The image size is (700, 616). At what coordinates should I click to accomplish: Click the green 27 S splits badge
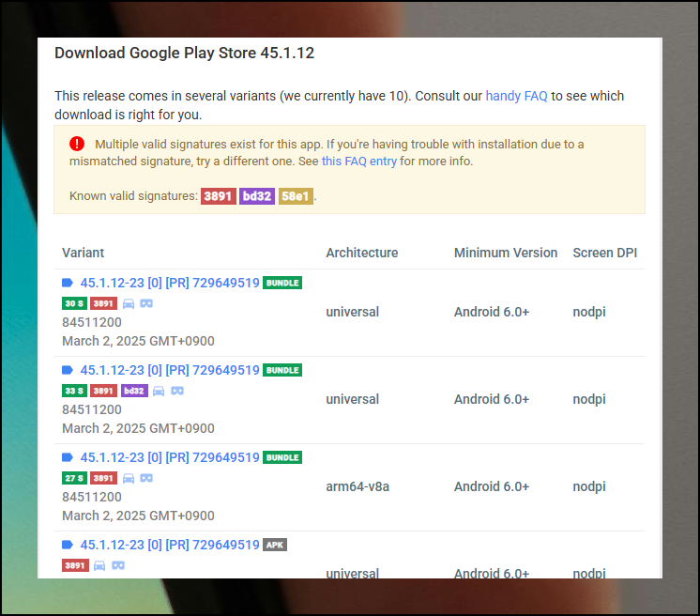click(74, 478)
